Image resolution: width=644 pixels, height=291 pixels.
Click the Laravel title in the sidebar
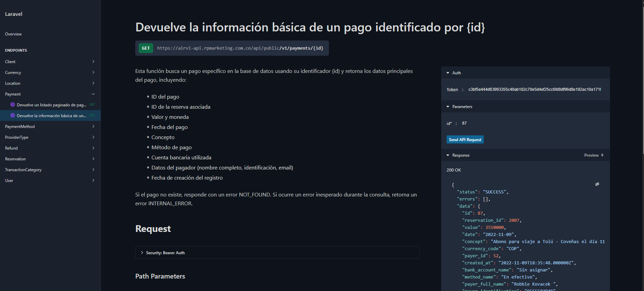click(14, 14)
